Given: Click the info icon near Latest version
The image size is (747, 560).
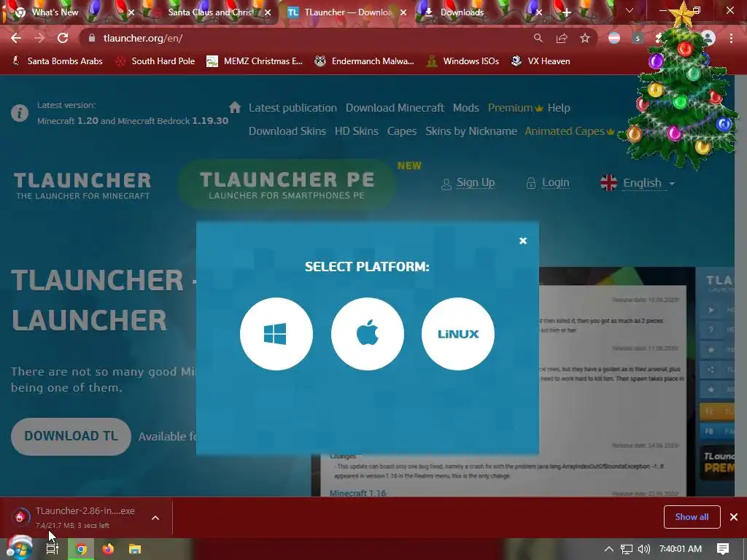Looking at the screenshot, I should 20,113.
